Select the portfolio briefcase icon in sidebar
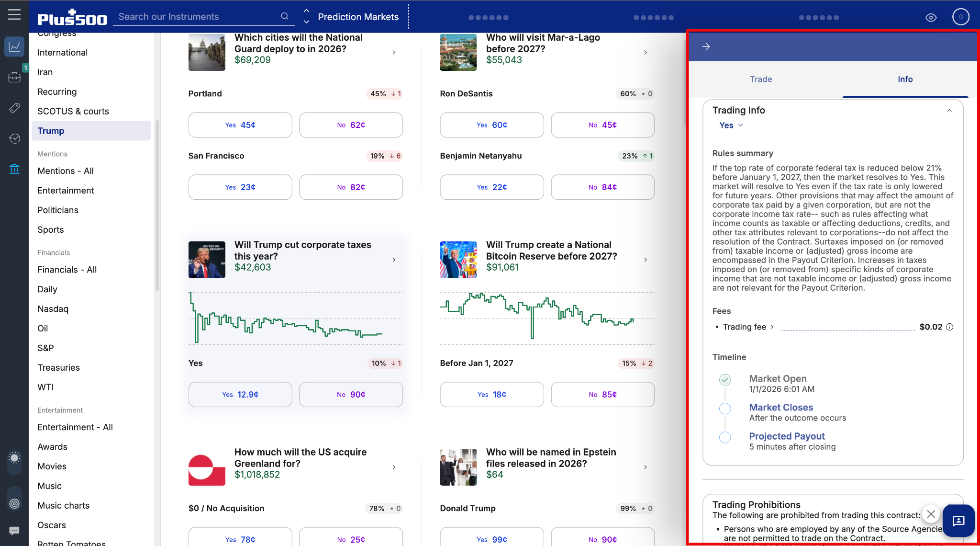 coord(14,77)
